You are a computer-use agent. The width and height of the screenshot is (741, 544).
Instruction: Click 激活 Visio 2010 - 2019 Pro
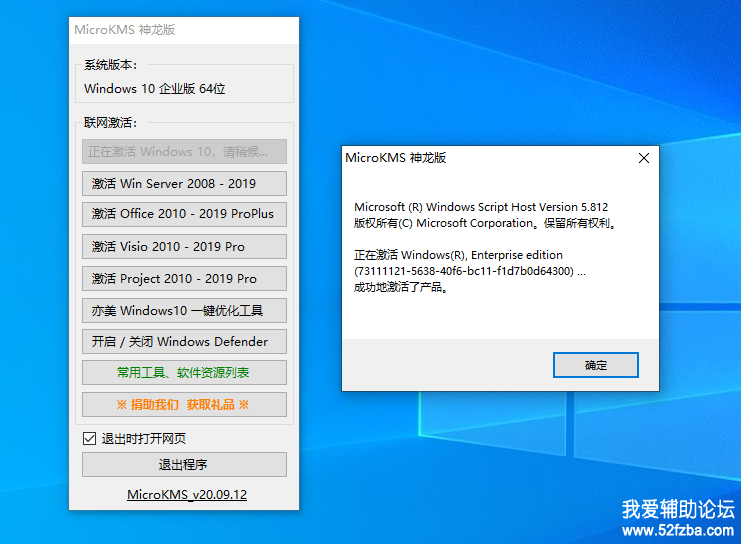pyautogui.click(x=184, y=246)
